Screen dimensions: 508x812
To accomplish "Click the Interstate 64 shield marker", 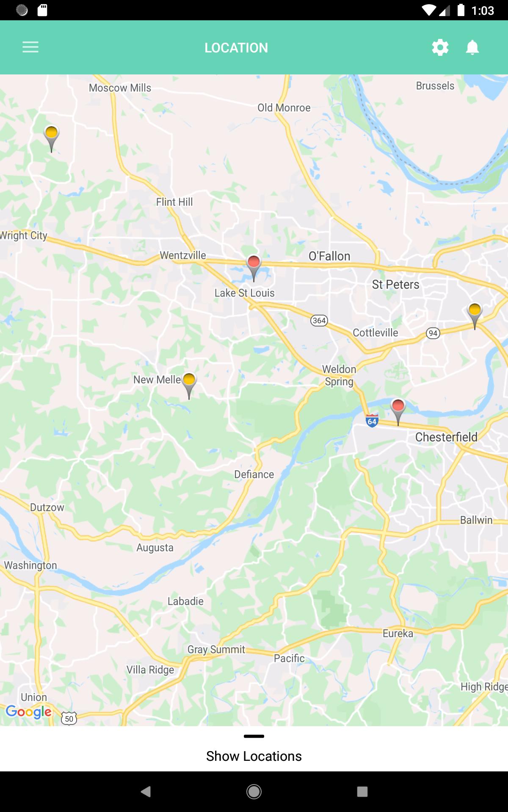I will (372, 421).
